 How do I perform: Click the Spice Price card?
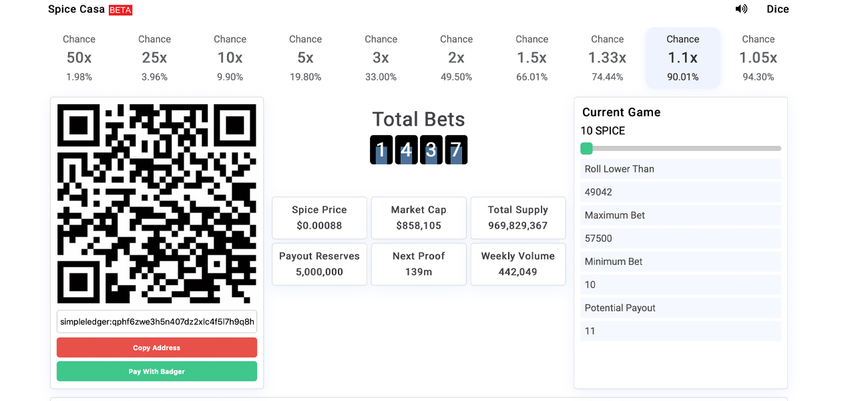pyautogui.click(x=319, y=218)
